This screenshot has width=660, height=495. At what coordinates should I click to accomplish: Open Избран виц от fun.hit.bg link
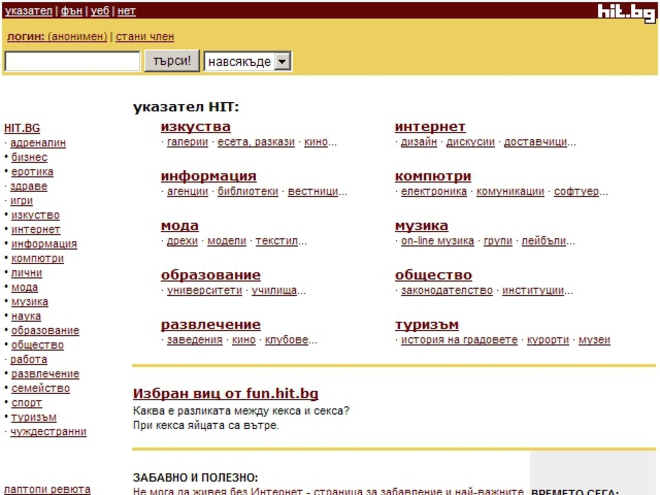pyautogui.click(x=226, y=393)
